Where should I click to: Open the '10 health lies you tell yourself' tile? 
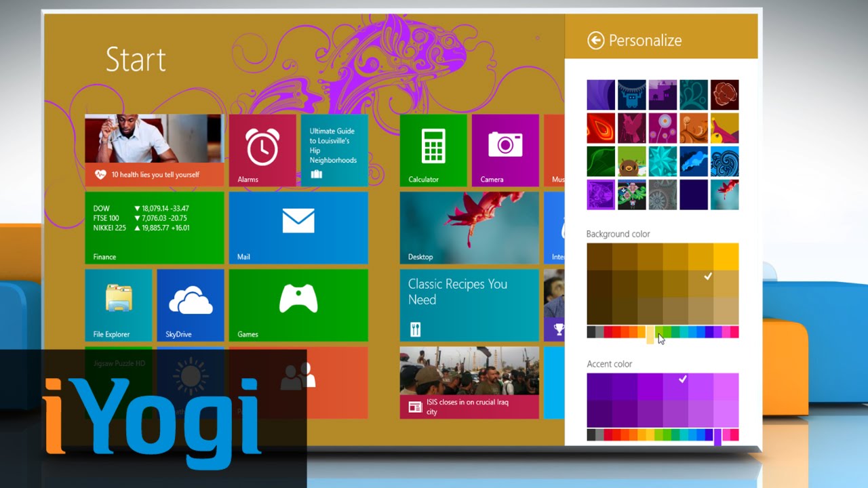coord(155,150)
